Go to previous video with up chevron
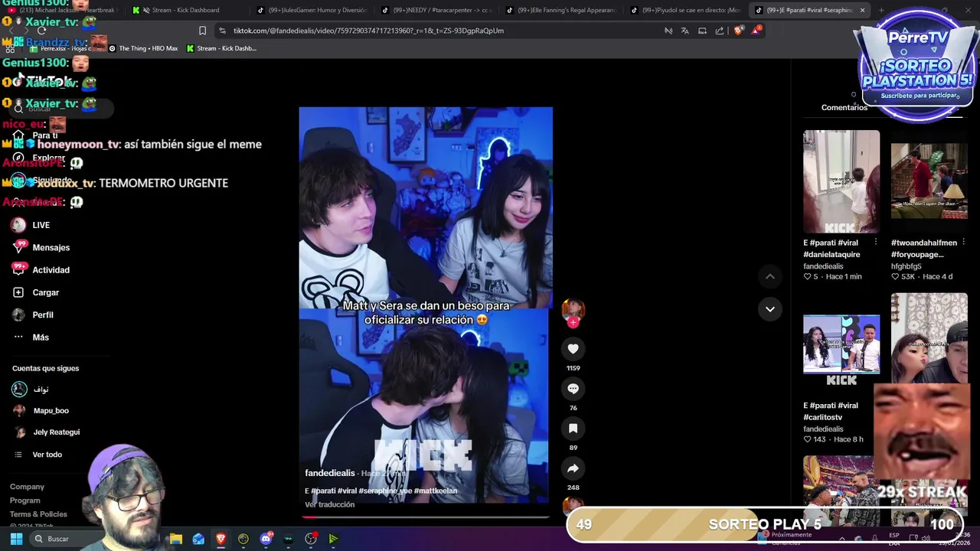The height and width of the screenshot is (551, 980). pyautogui.click(x=770, y=276)
